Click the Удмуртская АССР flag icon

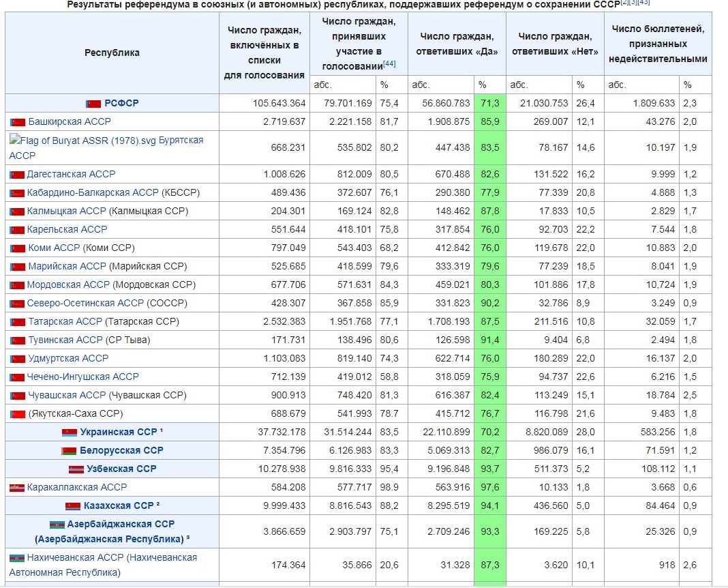pyautogui.click(x=18, y=359)
